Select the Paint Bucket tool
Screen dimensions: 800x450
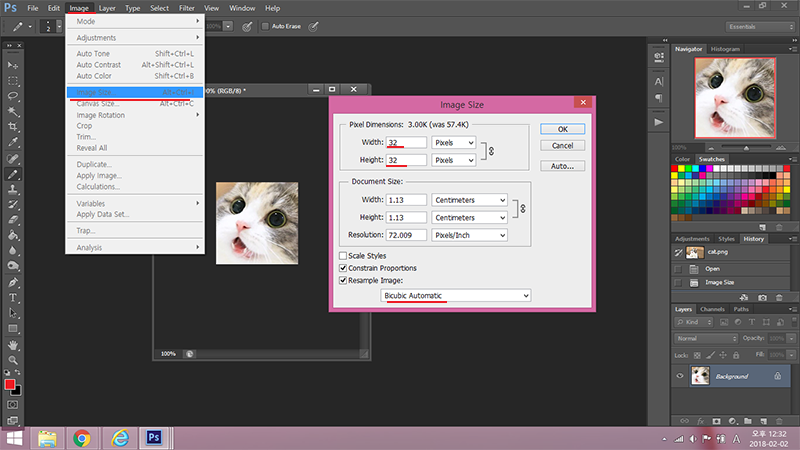13,235
